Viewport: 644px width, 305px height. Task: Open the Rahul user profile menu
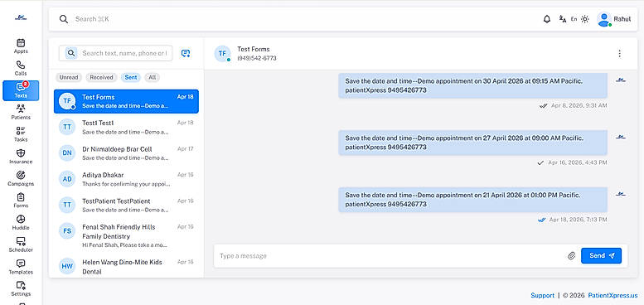[x=613, y=19]
